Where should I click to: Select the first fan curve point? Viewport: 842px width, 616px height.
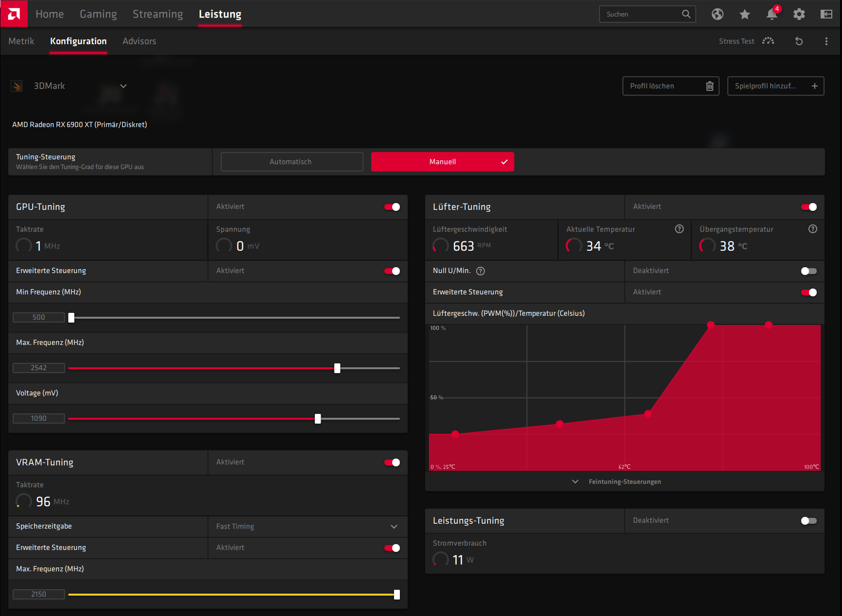coord(455,434)
